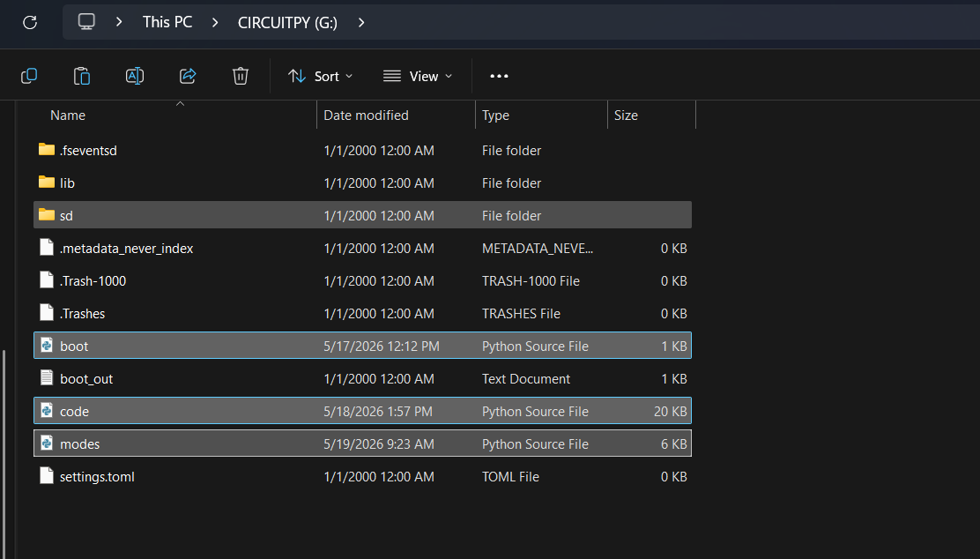Select the boot_out file name
The width and height of the screenshot is (980, 559).
click(x=86, y=378)
